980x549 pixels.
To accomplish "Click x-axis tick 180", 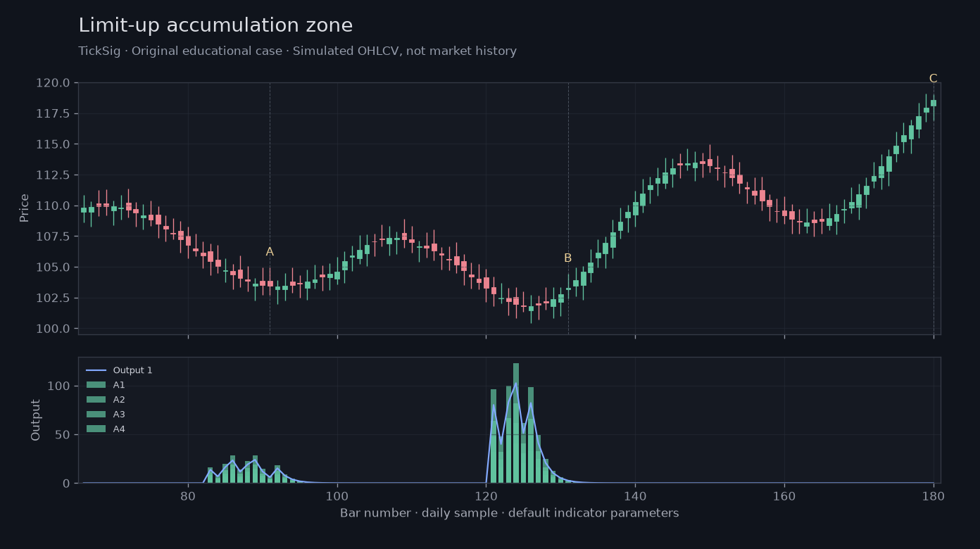I will [934, 496].
